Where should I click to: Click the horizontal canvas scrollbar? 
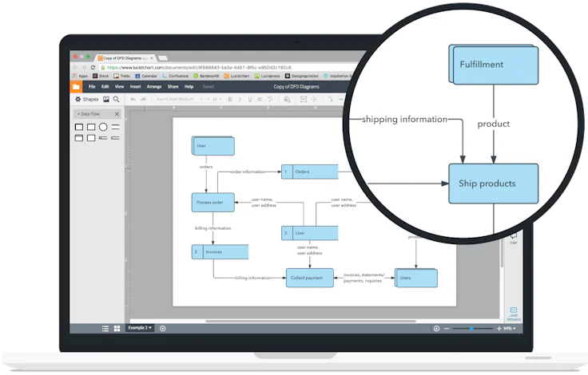[311, 321]
